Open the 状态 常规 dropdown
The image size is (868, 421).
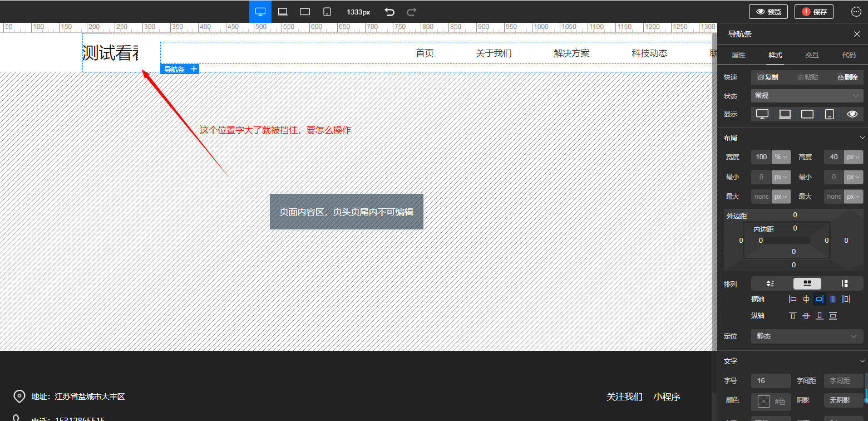pyautogui.click(x=807, y=96)
